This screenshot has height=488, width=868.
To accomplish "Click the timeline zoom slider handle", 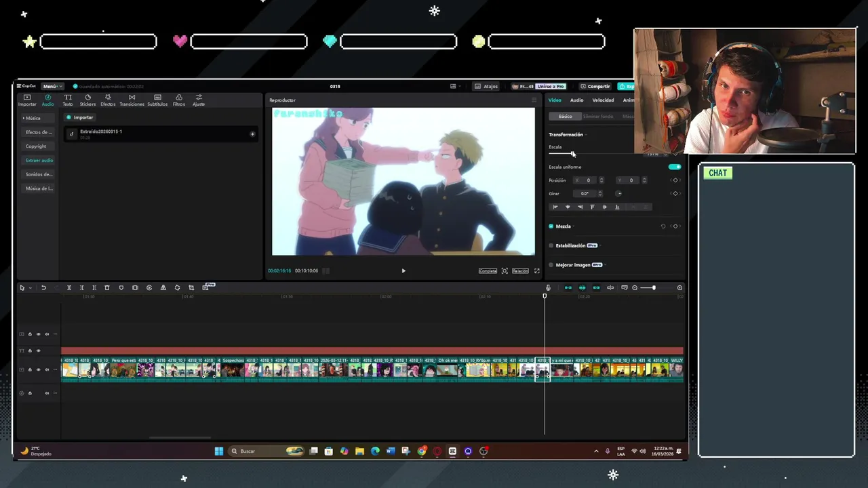I will click(654, 288).
